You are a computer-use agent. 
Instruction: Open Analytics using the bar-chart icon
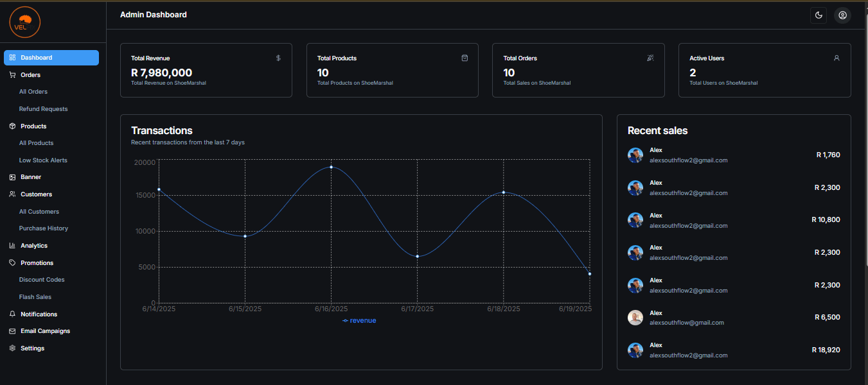click(12, 245)
